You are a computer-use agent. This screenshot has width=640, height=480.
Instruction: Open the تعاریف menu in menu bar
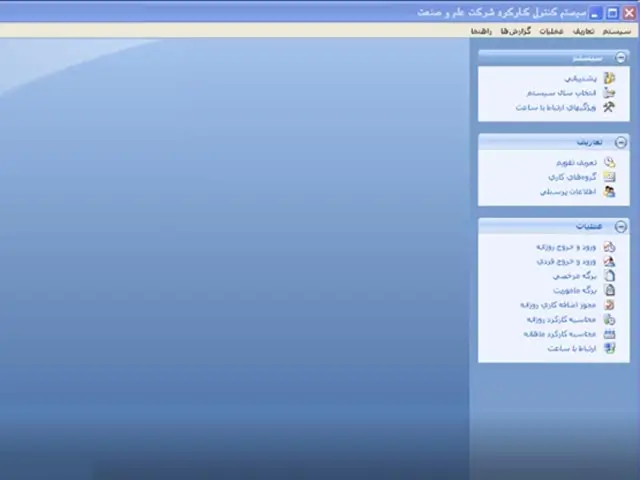(x=583, y=31)
